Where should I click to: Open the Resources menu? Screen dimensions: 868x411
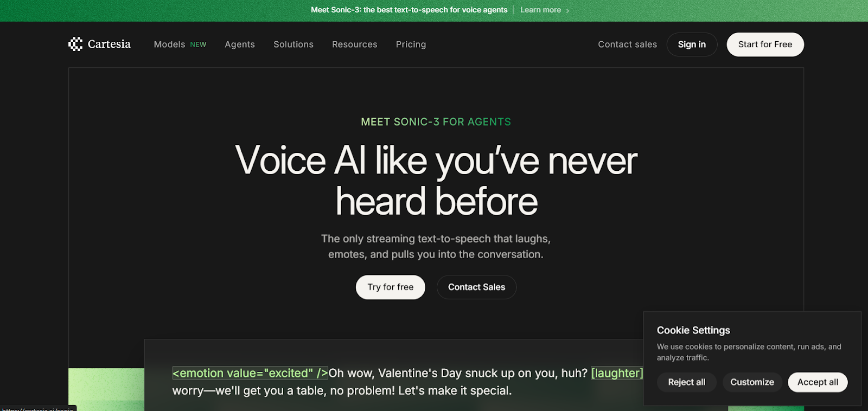[355, 44]
